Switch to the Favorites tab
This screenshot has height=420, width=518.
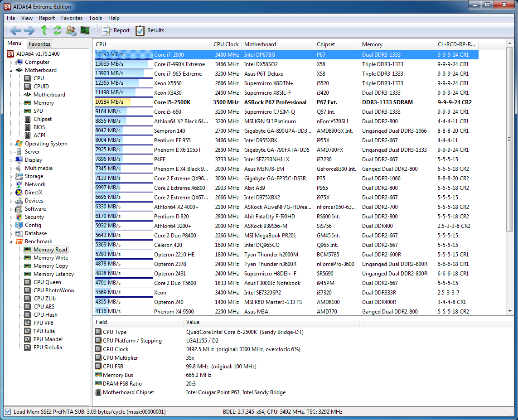tap(39, 44)
